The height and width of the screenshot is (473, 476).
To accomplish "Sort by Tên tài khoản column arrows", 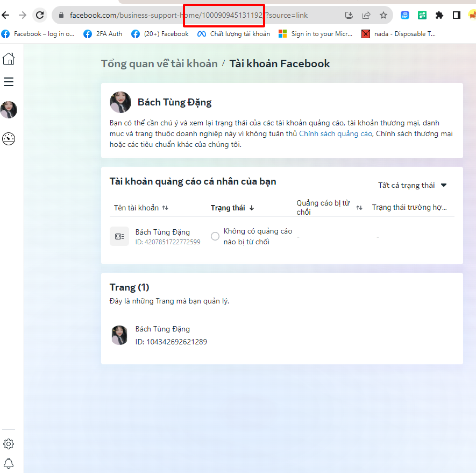I will click(x=165, y=208).
